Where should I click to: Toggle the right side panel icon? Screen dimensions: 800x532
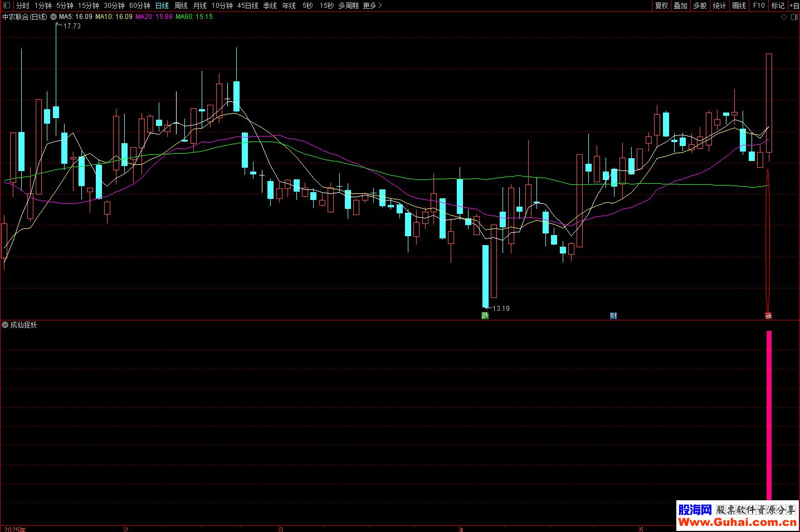[x=795, y=17]
